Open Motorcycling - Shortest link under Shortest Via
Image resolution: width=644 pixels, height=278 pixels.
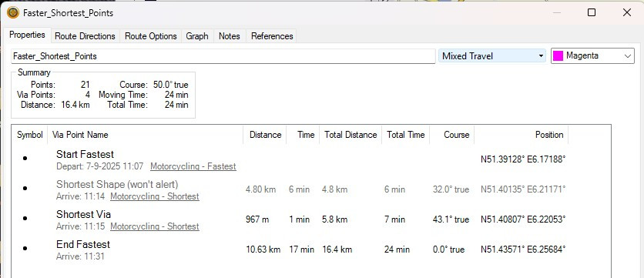point(155,226)
